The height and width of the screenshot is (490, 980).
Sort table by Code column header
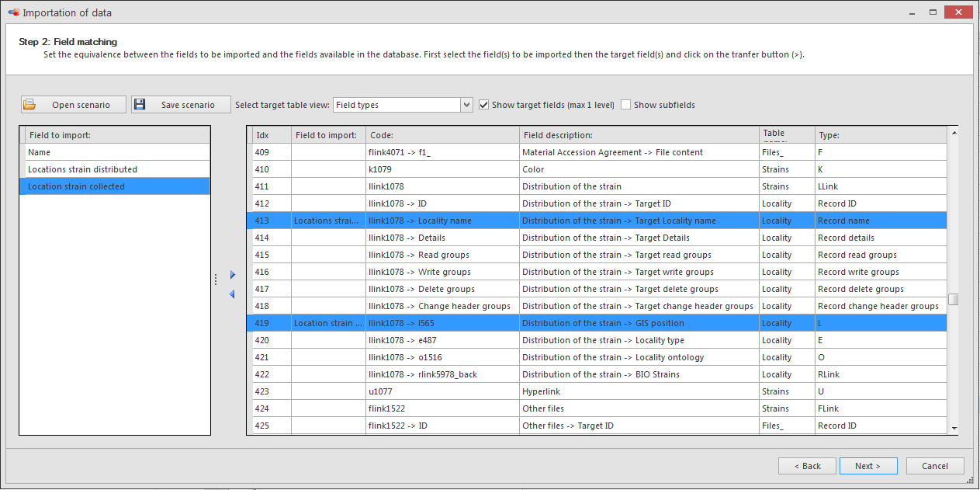(x=442, y=135)
